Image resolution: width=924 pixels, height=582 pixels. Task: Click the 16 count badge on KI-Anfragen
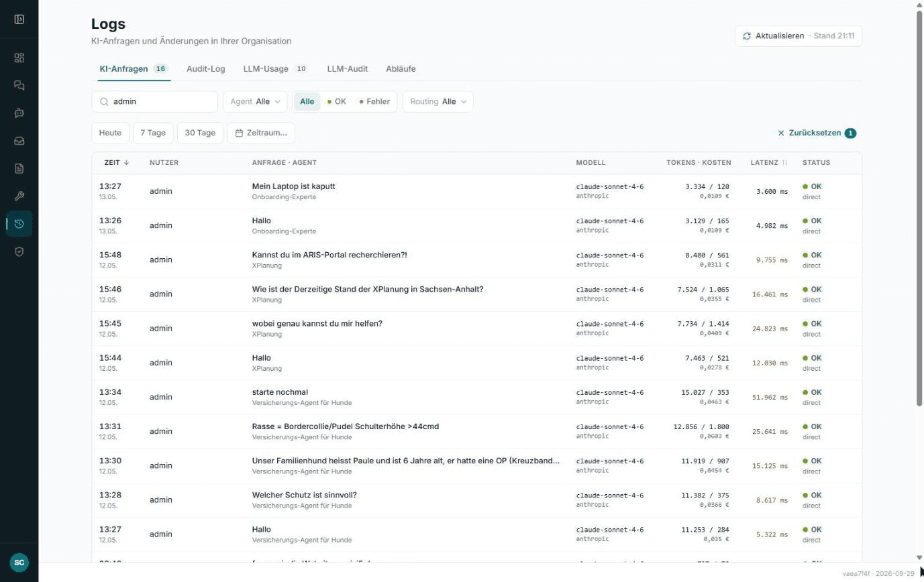160,69
